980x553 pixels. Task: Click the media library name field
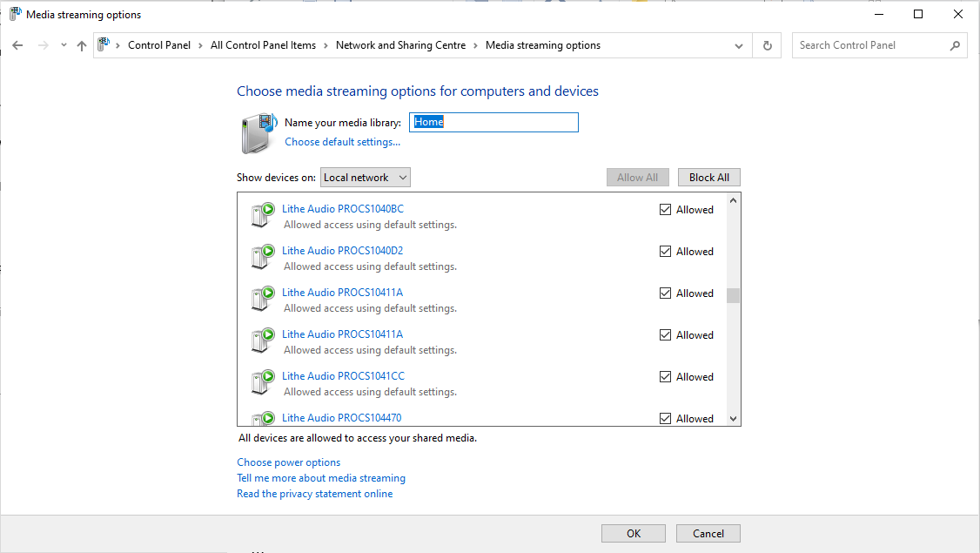point(493,122)
